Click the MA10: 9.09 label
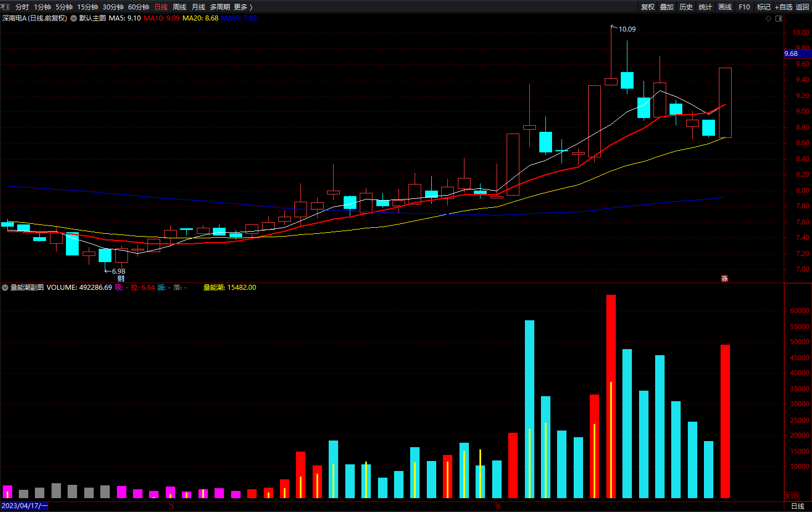 coord(162,18)
